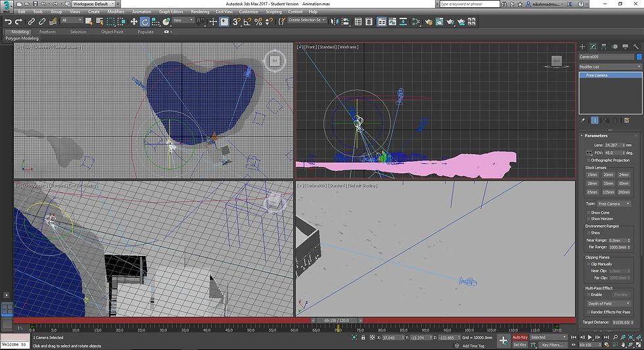Screen dimensions: 644x350
Task: Open the All selection filter dropdown
Action: (x=72, y=20)
